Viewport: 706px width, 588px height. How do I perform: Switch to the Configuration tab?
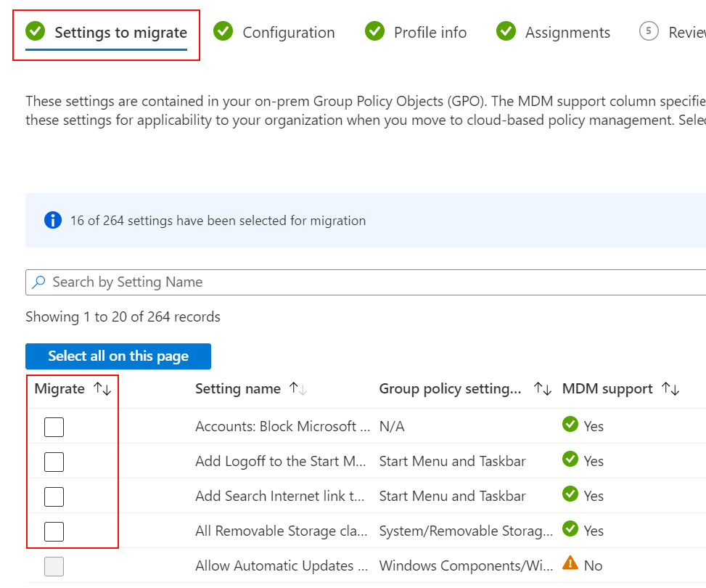pos(289,32)
